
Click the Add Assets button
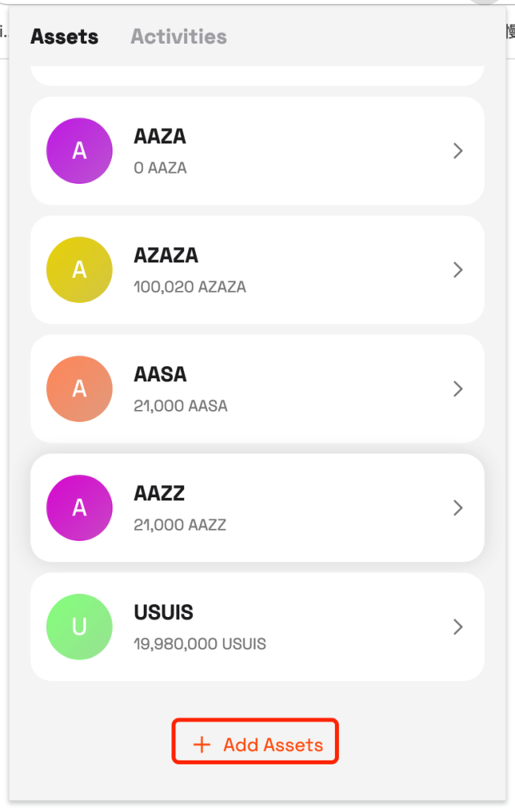[x=256, y=741]
